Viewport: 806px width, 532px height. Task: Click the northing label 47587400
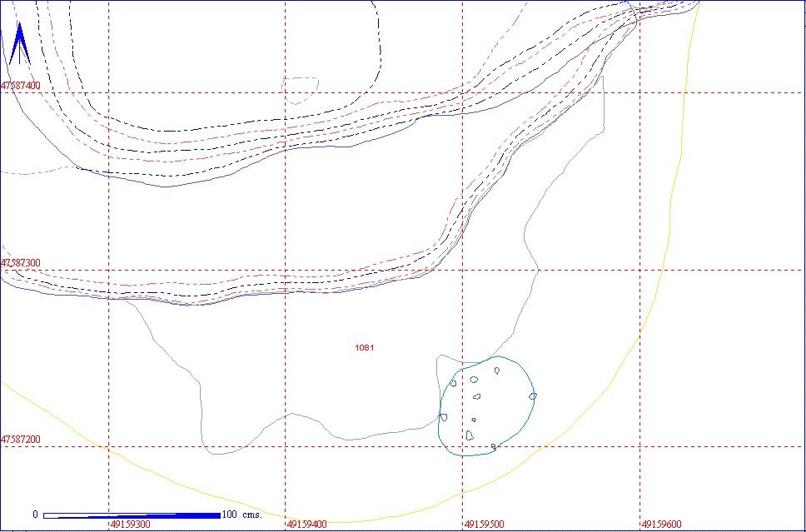tap(21, 86)
